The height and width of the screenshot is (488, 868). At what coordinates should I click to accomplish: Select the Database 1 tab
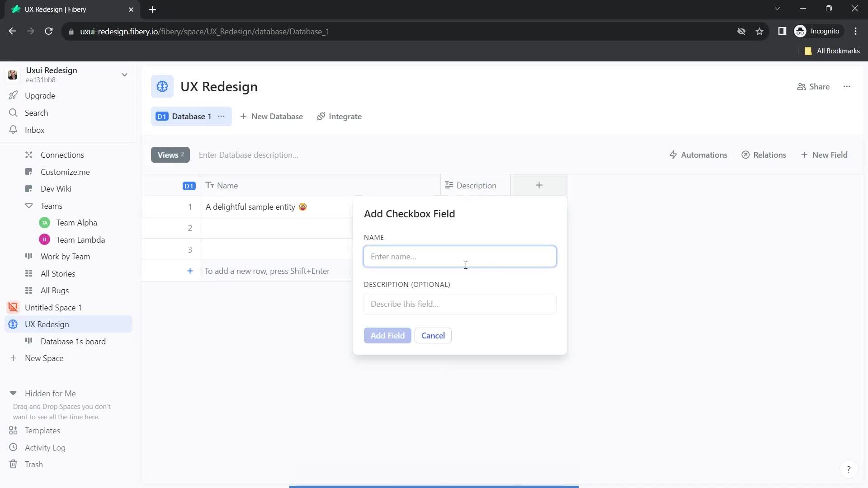pos(190,116)
